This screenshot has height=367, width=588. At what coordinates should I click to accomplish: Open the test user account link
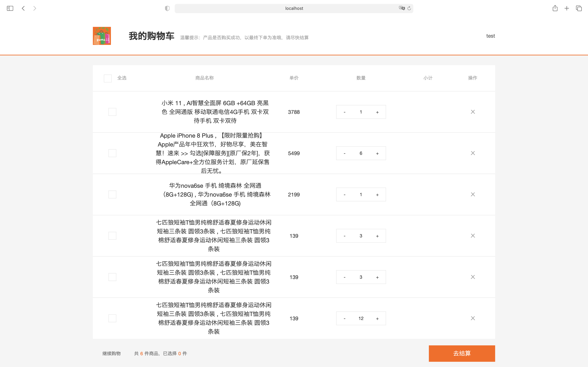[490, 36]
